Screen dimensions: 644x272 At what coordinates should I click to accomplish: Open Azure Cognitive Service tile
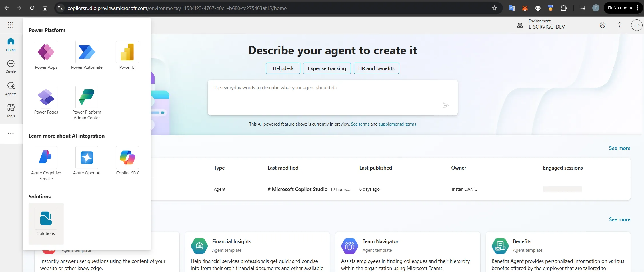pyautogui.click(x=46, y=164)
